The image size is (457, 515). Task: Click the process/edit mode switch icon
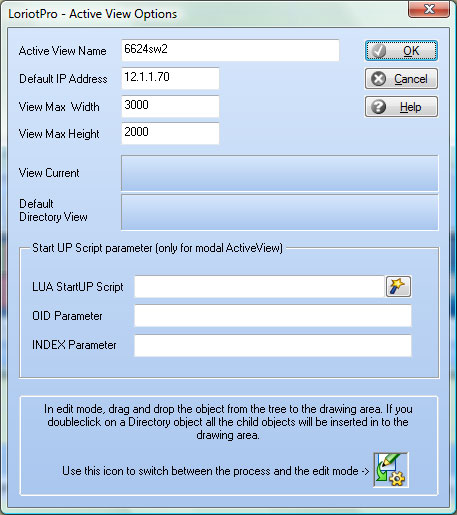point(391,470)
